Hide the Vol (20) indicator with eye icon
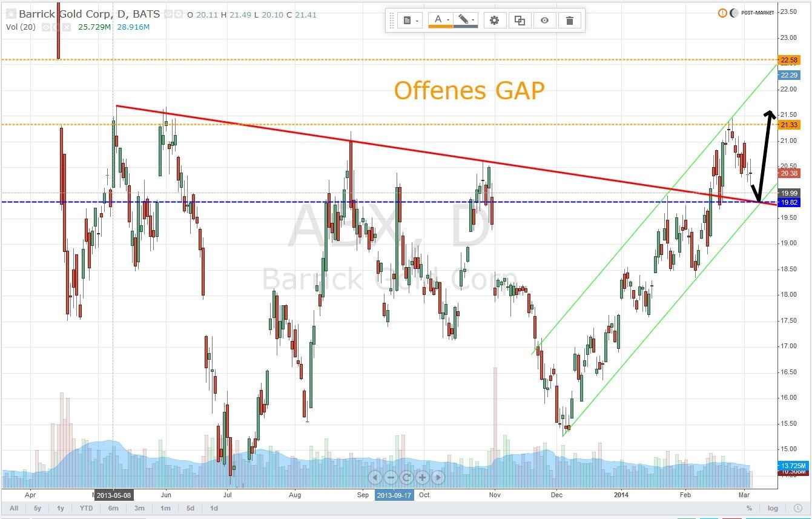The height and width of the screenshot is (519, 812). tap(47, 27)
